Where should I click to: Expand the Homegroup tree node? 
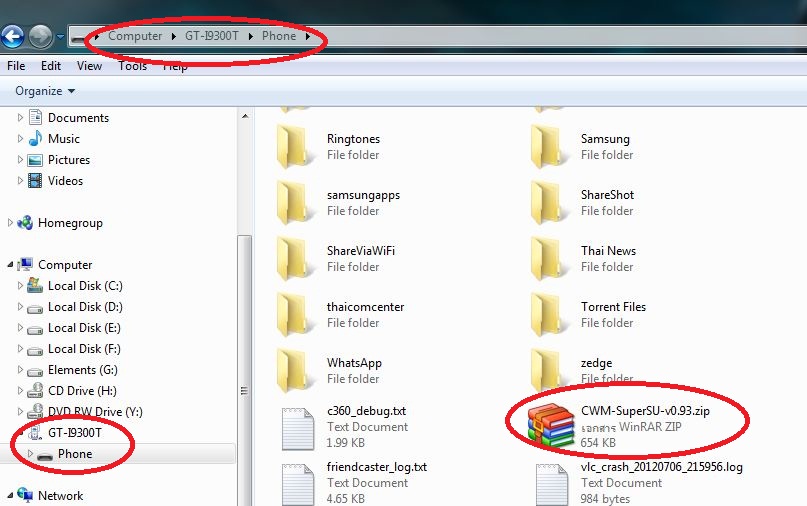click(x=10, y=223)
